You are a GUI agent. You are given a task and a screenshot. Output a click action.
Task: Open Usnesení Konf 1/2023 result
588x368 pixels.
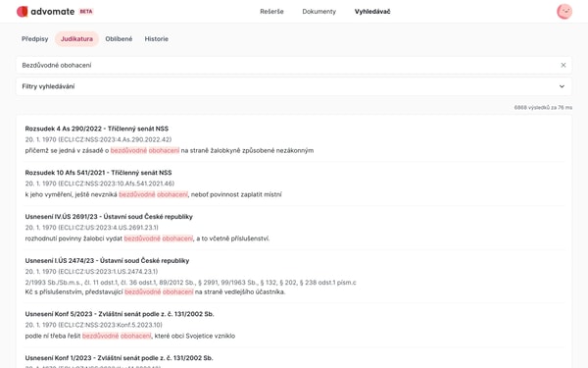tap(119, 357)
